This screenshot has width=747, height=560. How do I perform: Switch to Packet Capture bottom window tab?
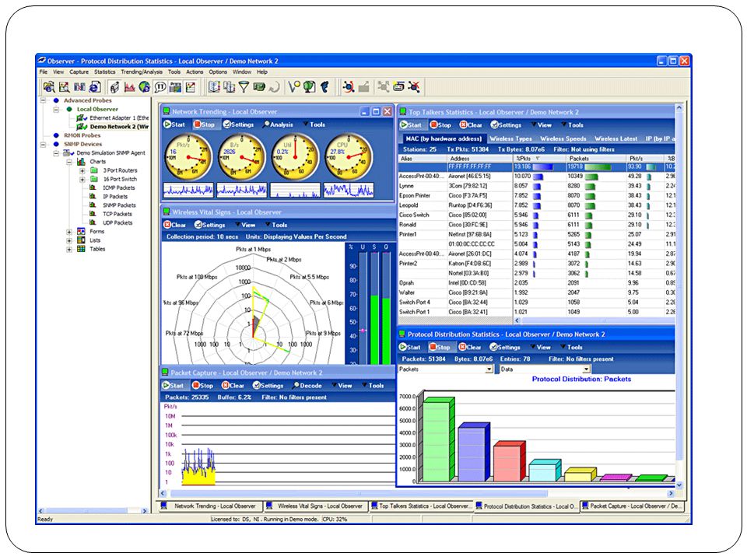click(x=632, y=506)
